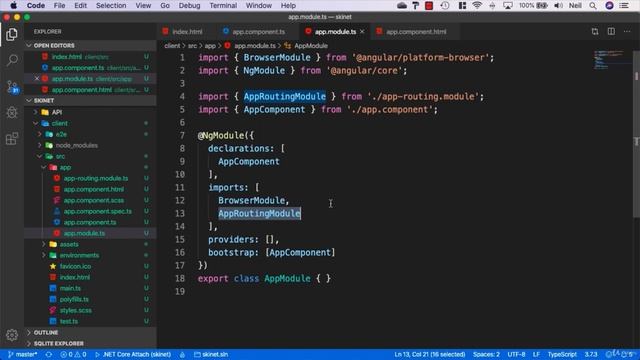The width and height of the screenshot is (640, 360).
Task: Click the Time Machine menu bar icon
Action: click(445, 5)
